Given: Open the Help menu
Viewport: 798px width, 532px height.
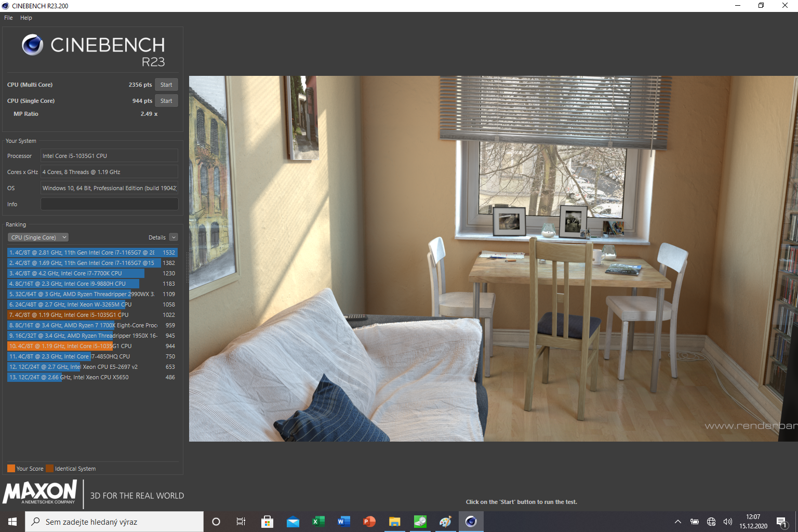Looking at the screenshot, I should coord(26,18).
